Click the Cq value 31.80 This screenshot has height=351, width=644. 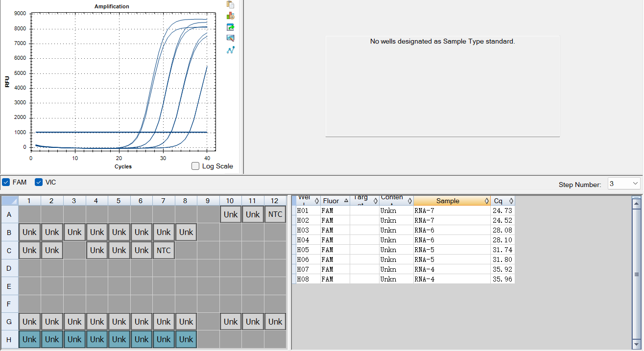pyautogui.click(x=502, y=259)
